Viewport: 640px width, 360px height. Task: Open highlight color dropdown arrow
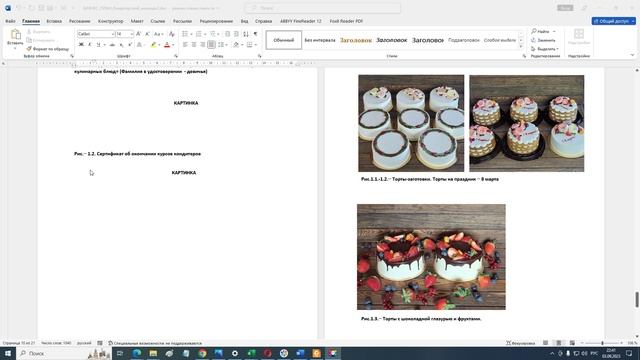(x=159, y=45)
